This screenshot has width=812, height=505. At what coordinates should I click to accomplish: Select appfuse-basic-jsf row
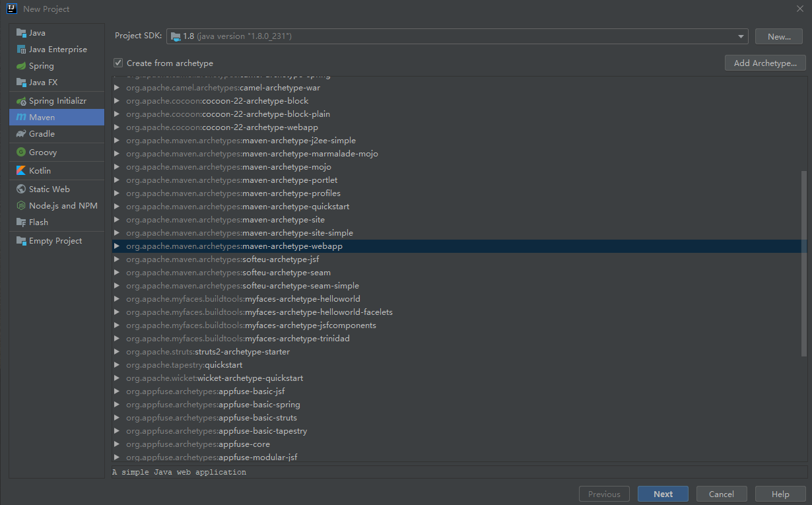459,391
